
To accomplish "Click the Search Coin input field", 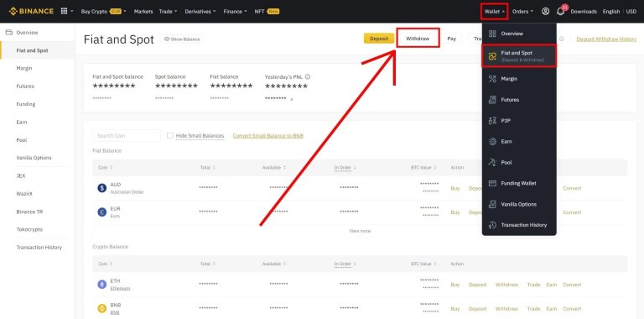I will (x=127, y=136).
